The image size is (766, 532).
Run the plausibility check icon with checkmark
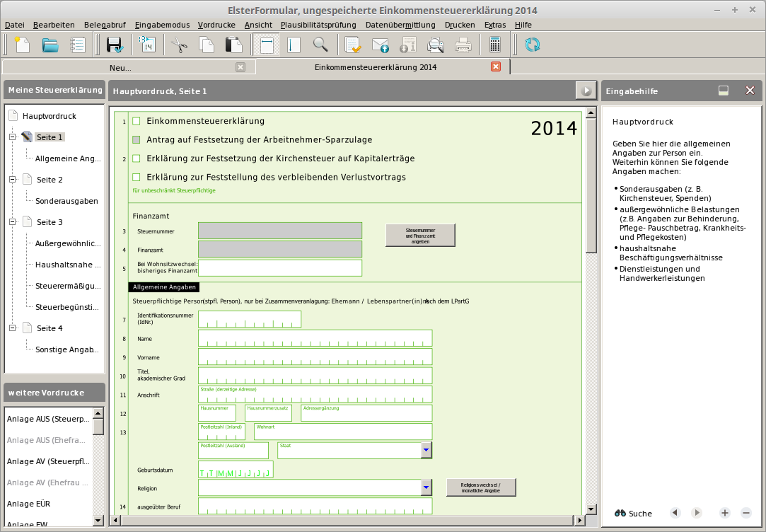click(x=353, y=45)
